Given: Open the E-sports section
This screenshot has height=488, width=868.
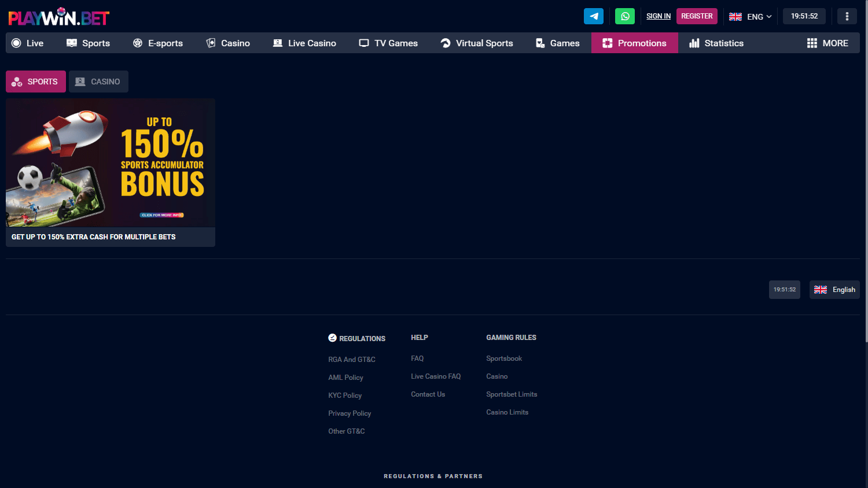Looking at the screenshot, I should pyautogui.click(x=158, y=43).
